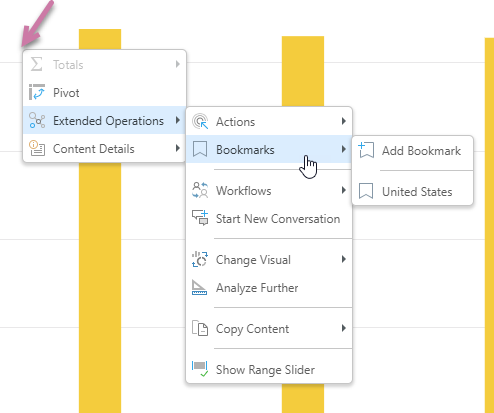Click the middle yellow chart bar
This screenshot has width=494, height=413.
point(303,71)
